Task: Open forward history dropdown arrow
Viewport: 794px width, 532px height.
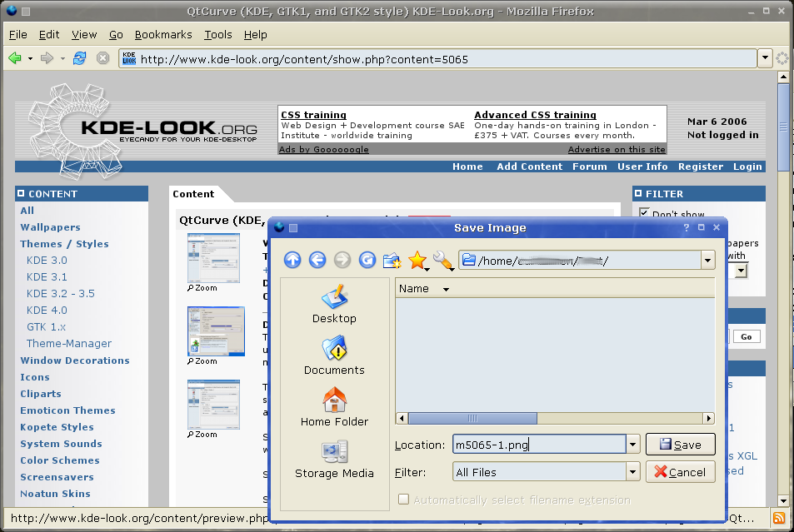Action: click(62, 59)
